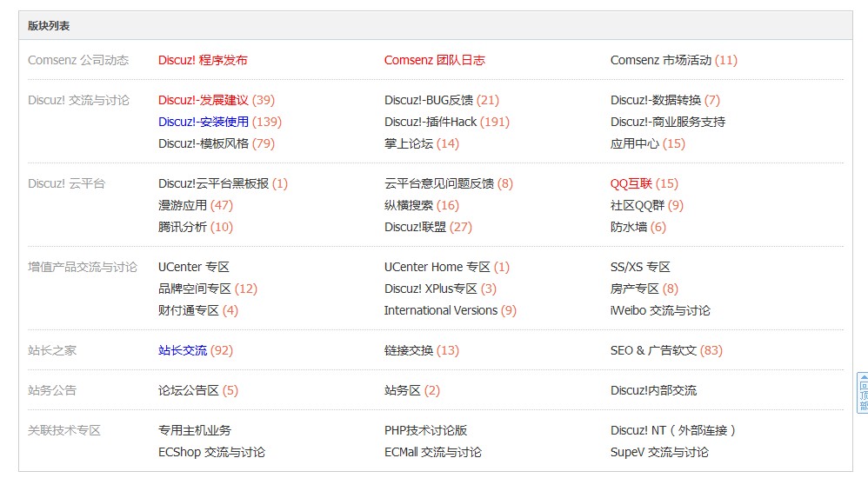Open Discuz!-BUG反馈 board
The image size is (868, 478).
click(x=429, y=100)
